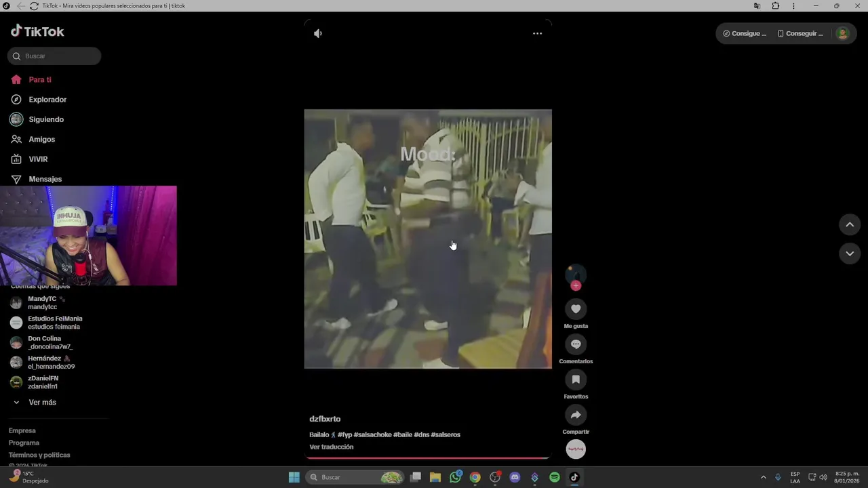Click Ver traducción under the caption
This screenshot has height=488, width=868.
click(x=331, y=447)
